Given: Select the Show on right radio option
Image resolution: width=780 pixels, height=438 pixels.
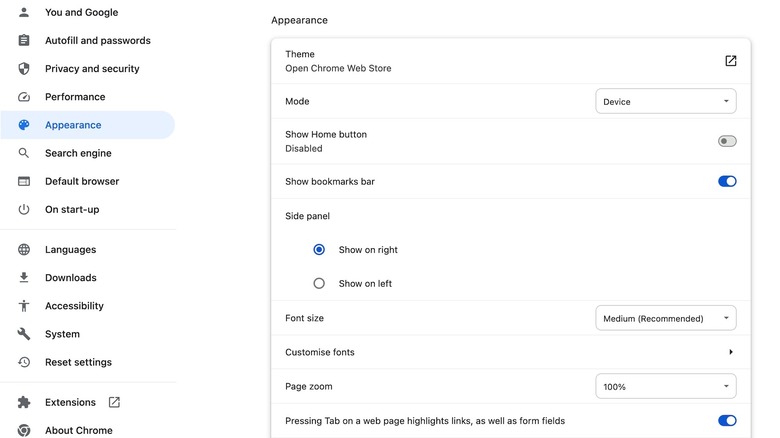Looking at the screenshot, I should click(x=319, y=250).
